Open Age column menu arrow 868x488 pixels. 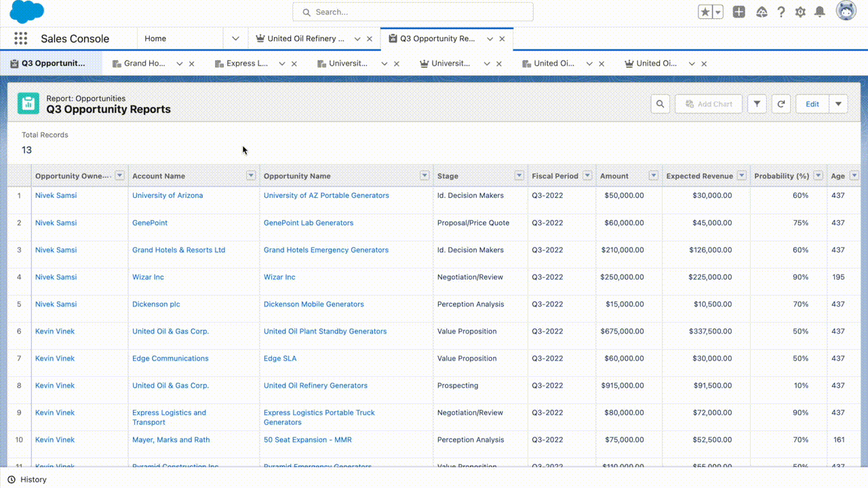coord(854,176)
